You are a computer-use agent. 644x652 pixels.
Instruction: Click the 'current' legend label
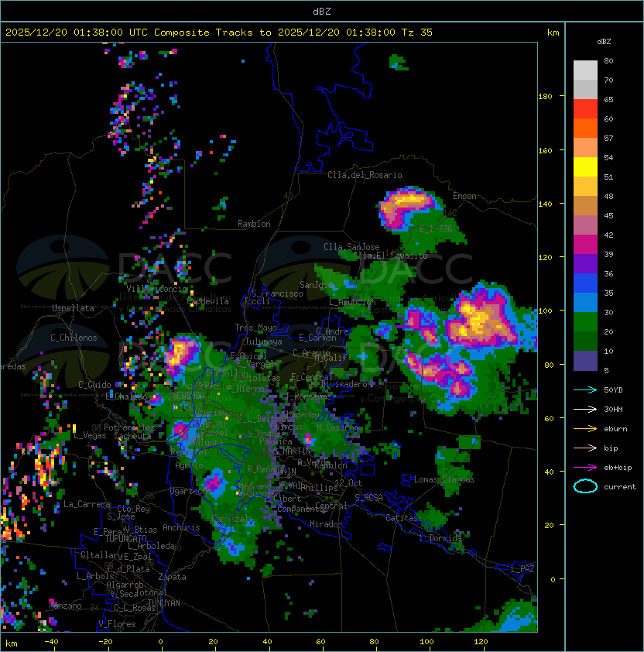tap(620, 487)
